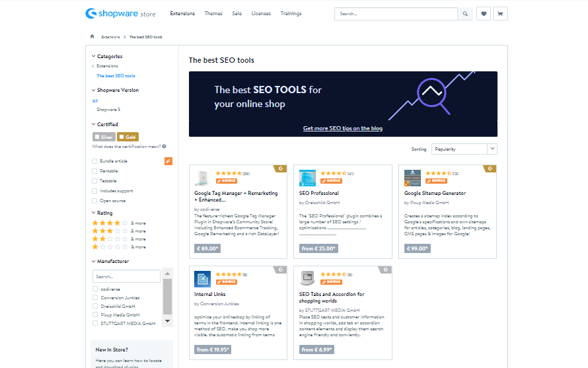
Task: Open the Extensions menu
Action: pos(182,13)
